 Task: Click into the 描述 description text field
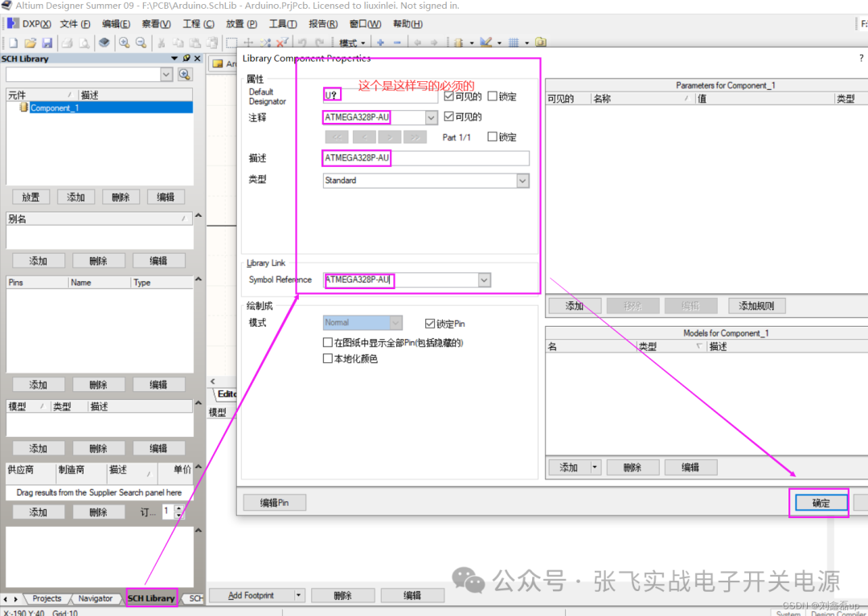(x=458, y=158)
